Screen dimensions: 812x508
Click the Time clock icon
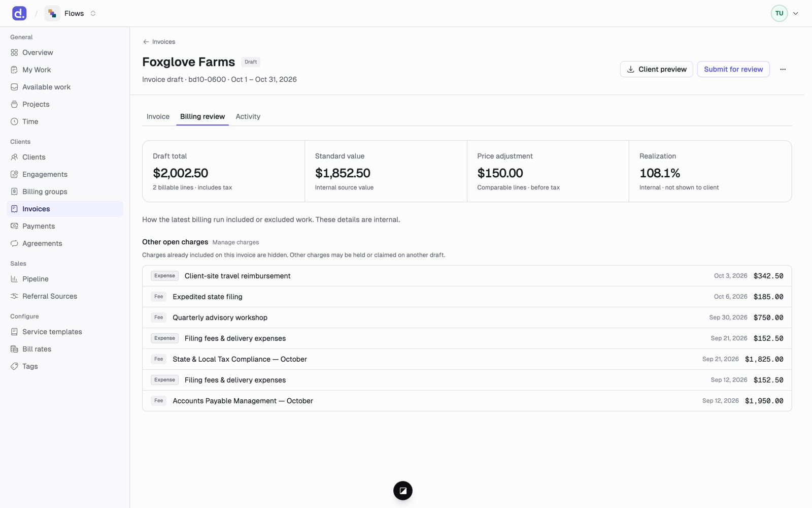click(x=14, y=121)
